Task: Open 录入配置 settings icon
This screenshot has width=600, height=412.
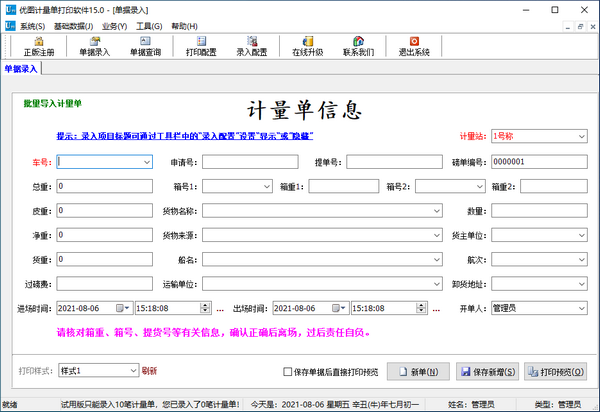Action: (x=251, y=45)
